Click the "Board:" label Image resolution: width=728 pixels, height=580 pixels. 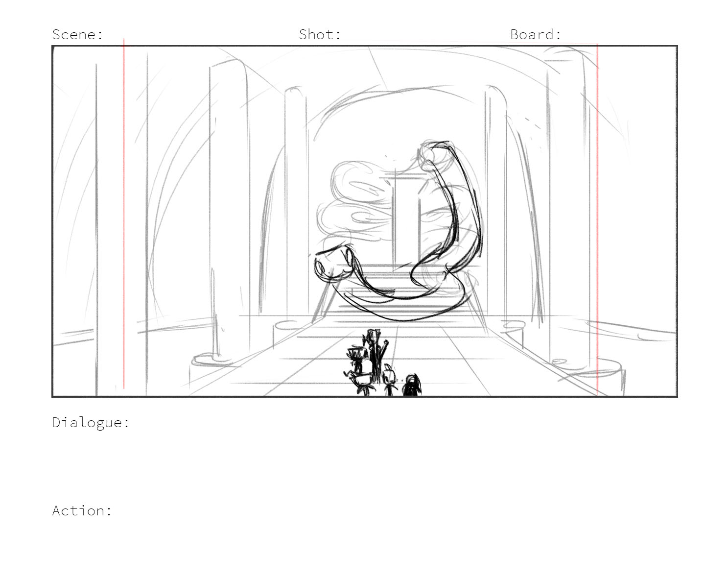pos(536,34)
